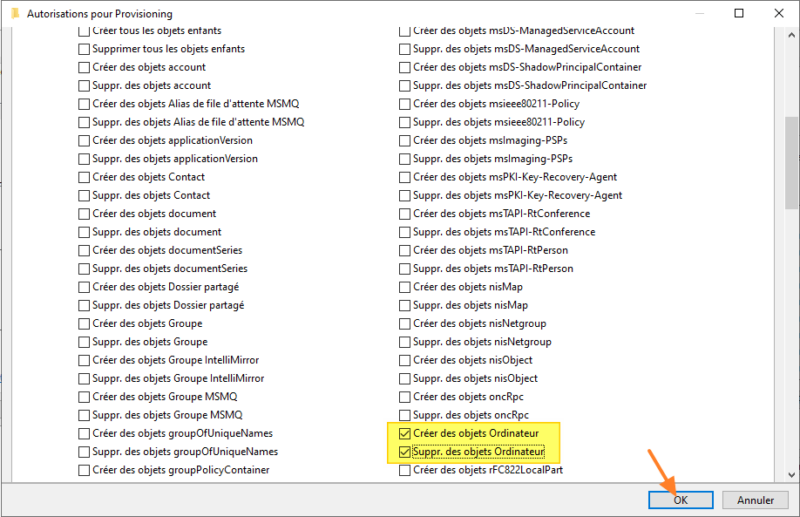Enable Suppr. des objets nisMap
The image size is (800, 517).
point(405,306)
